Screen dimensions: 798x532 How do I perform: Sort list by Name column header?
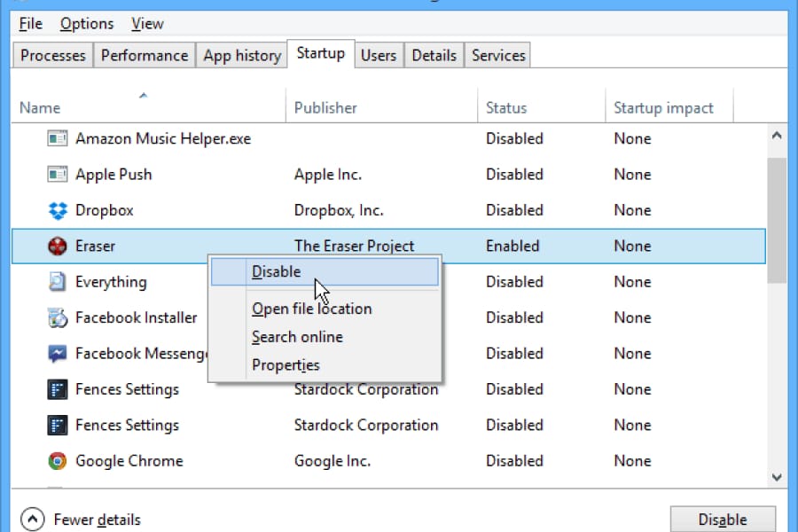click(40, 108)
